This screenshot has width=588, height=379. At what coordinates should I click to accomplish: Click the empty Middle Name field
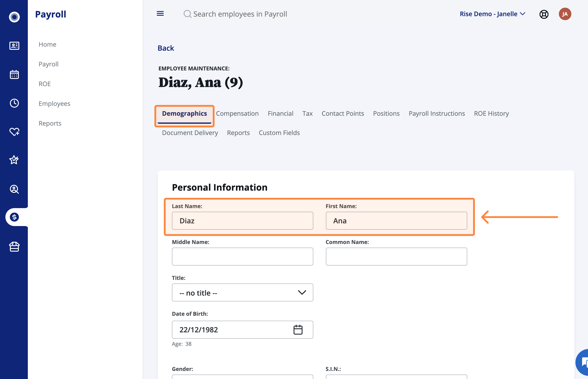pos(242,256)
